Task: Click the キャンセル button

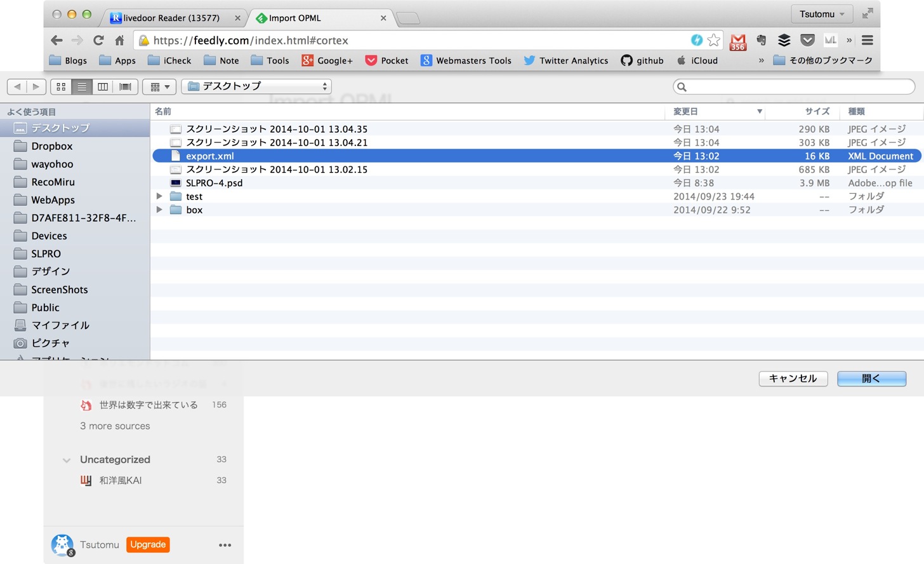Action: (x=793, y=379)
